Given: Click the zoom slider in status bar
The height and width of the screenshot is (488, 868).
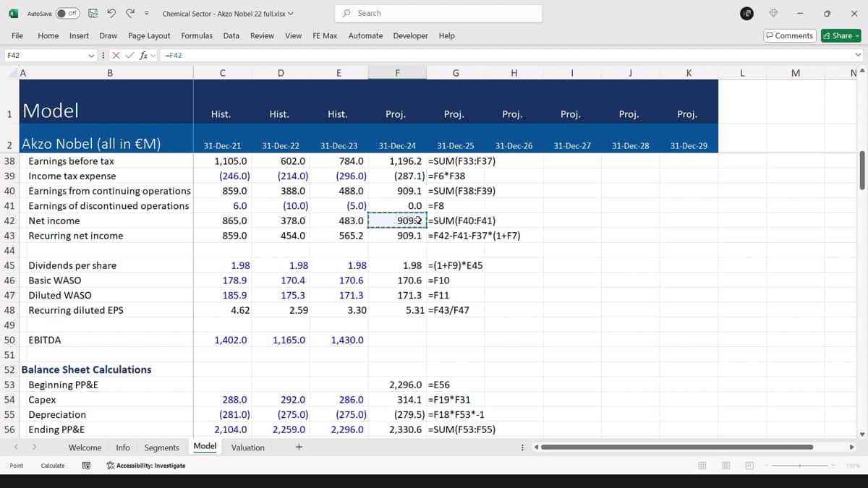Looking at the screenshot, I should (x=800, y=466).
